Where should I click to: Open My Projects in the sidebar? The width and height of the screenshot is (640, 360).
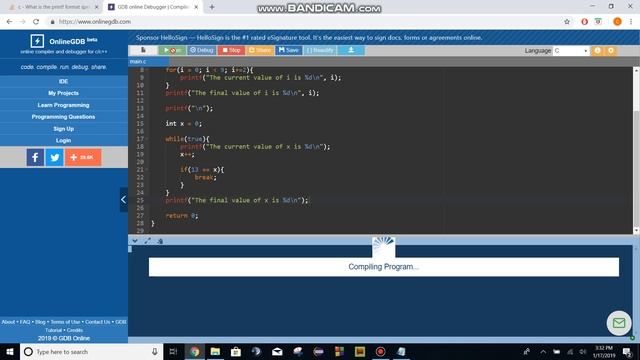coord(64,93)
